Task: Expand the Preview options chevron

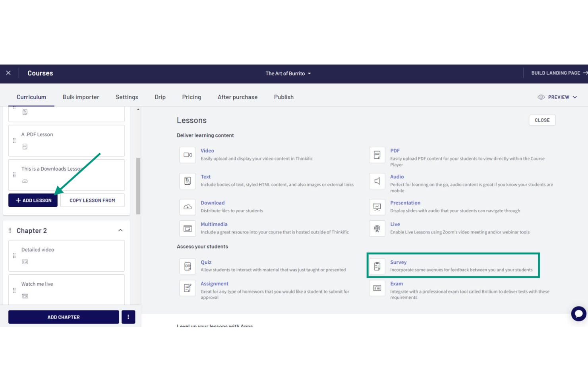Action: tap(575, 97)
